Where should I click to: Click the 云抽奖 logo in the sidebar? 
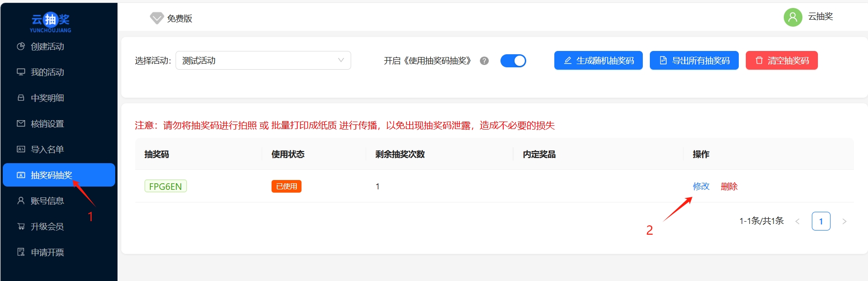click(51, 22)
